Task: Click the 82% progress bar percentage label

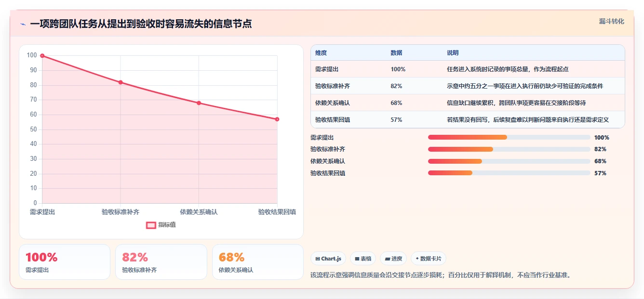Action: click(x=600, y=149)
